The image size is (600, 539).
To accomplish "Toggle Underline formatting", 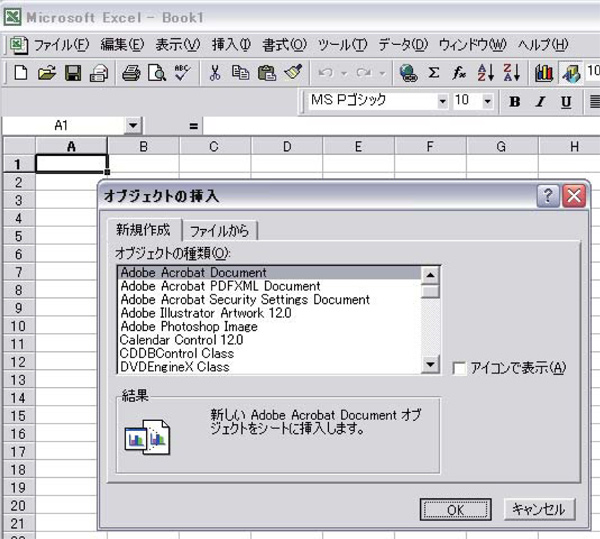I will click(x=566, y=101).
